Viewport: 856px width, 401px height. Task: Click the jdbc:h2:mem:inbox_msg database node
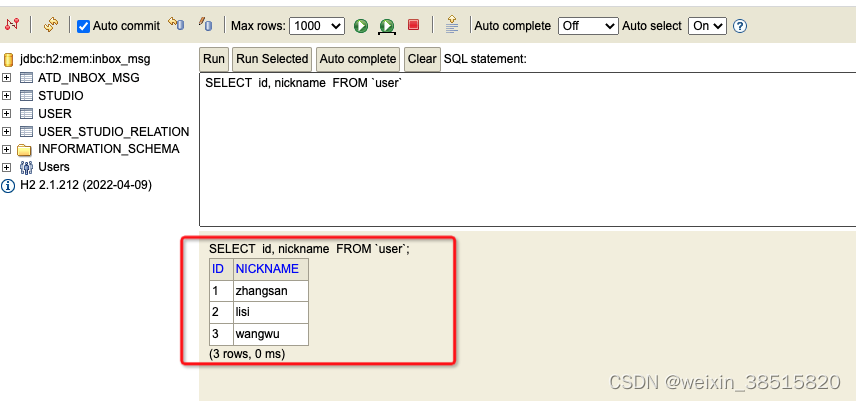tap(85, 59)
